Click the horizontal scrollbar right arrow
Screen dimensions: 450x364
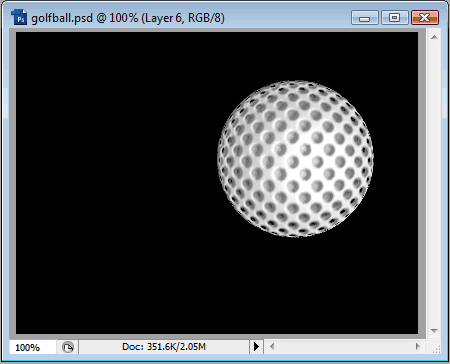tap(418, 347)
